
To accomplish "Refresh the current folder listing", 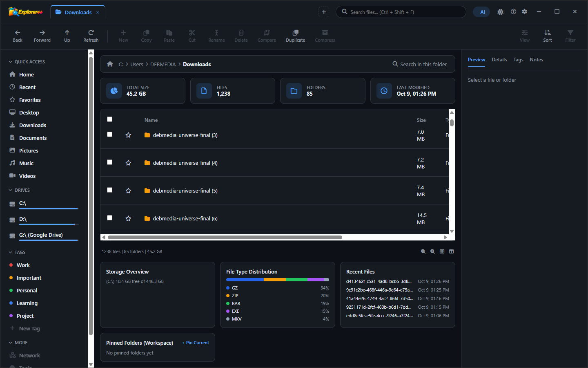I will pos(91,36).
